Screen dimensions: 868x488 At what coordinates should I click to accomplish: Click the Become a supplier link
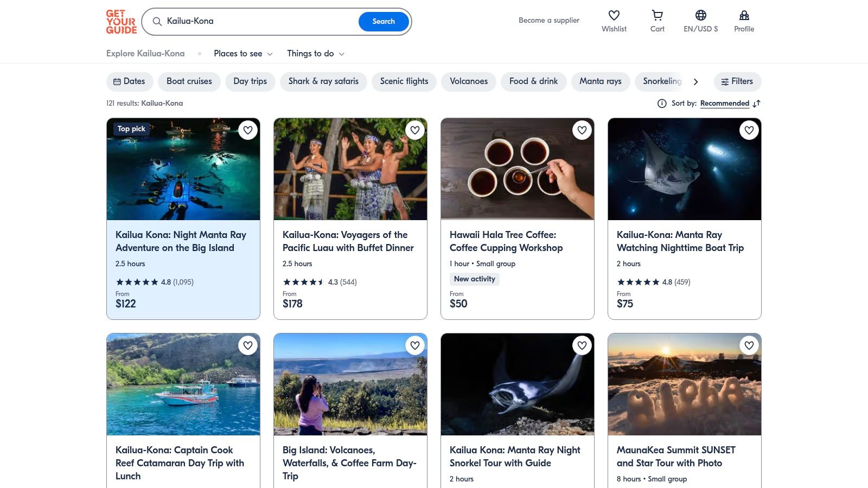point(548,20)
